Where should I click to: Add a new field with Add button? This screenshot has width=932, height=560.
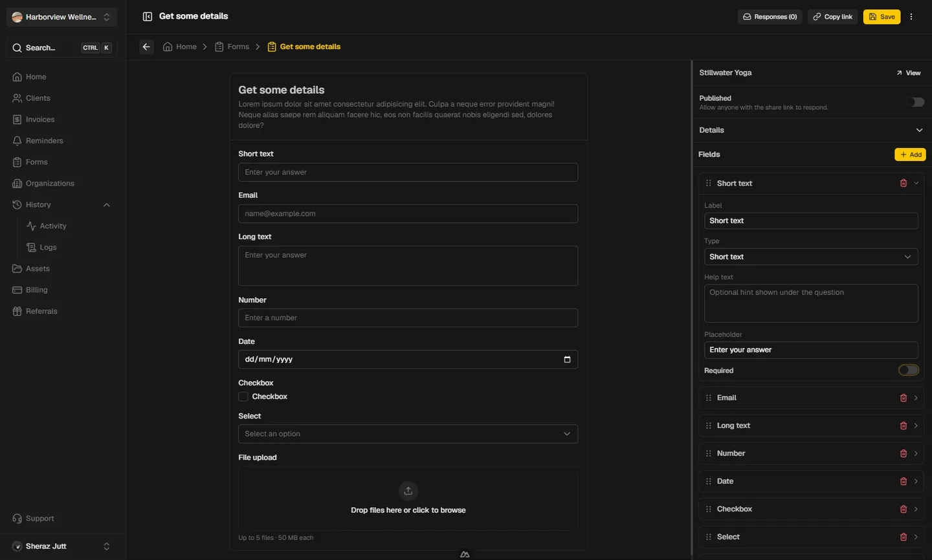(x=910, y=155)
